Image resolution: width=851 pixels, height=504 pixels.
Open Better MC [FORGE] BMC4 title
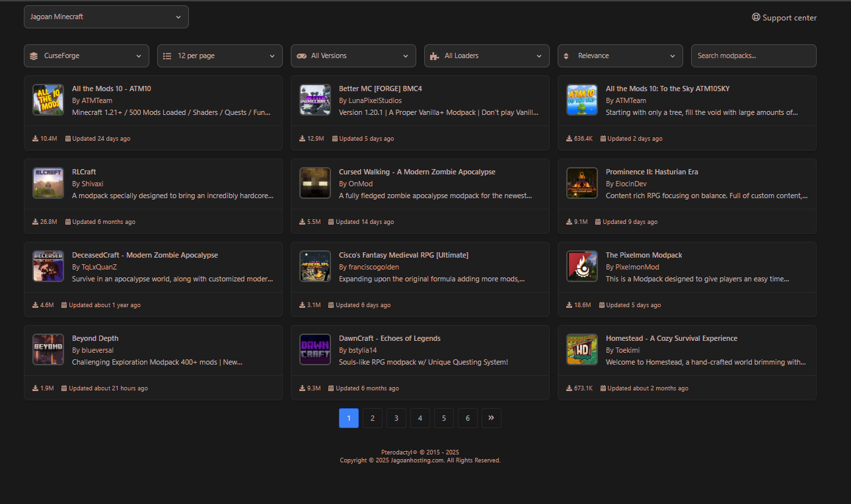coord(381,89)
